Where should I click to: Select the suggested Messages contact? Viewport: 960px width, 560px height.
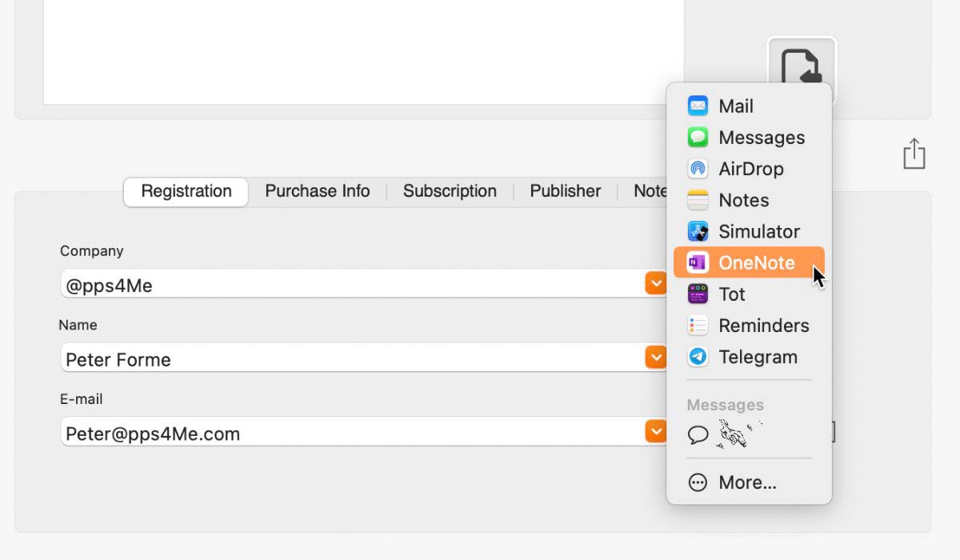[x=749, y=434]
